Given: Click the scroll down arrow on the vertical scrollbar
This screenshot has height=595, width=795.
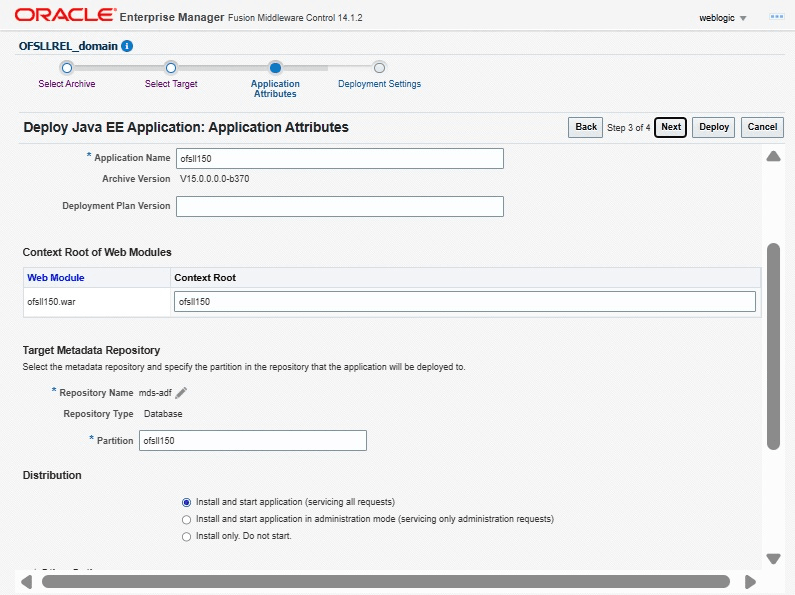Looking at the screenshot, I should coord(773,559).
